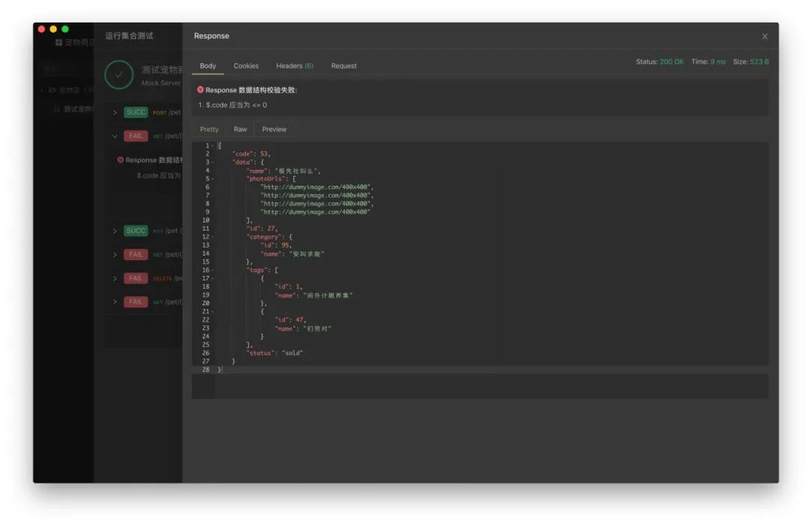Click the macOS yellow minimize window button
The height and width of the screenshot is (527, 812).
point(53,29)
